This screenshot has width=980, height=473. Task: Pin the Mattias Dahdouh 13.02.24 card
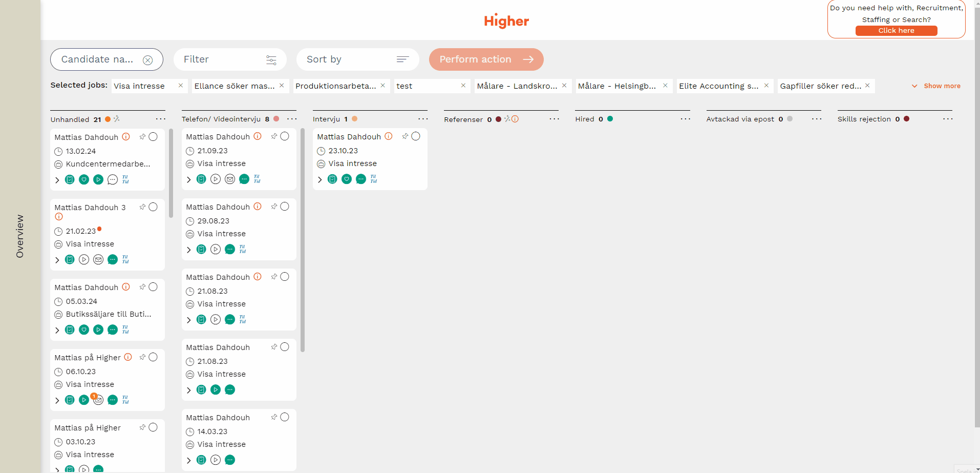[142, 137]
